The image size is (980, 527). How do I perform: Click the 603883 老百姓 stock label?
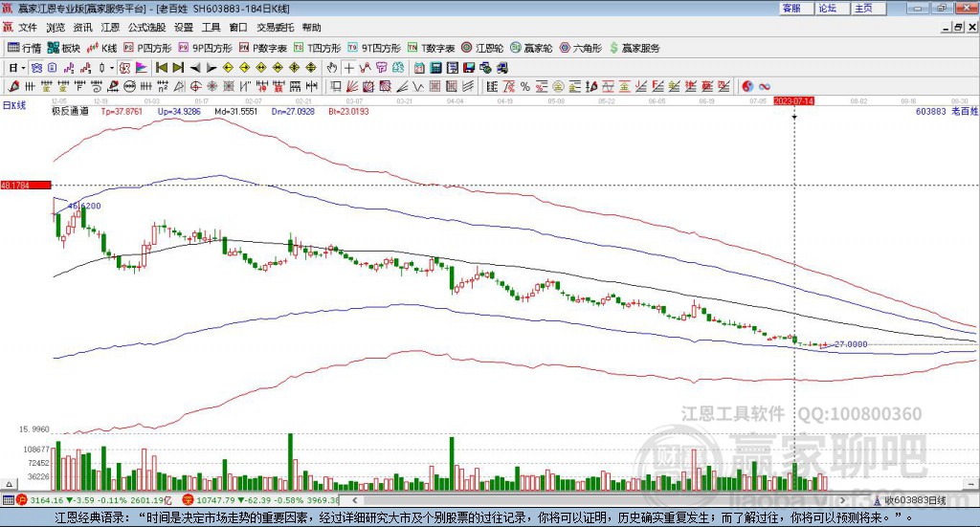coord(947,111)
